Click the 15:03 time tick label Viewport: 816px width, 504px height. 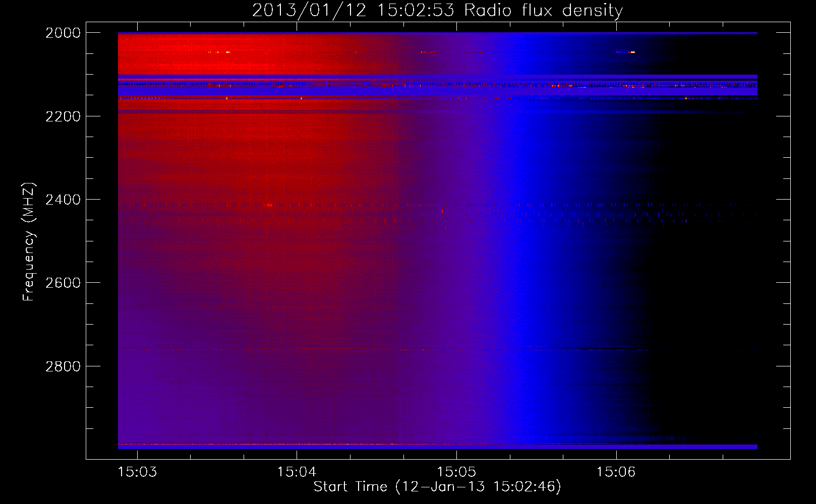click(x=137, y=472)
